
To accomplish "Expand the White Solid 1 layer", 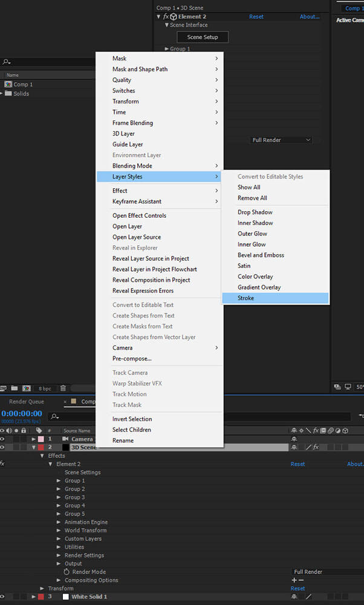I will click(34, 597).
